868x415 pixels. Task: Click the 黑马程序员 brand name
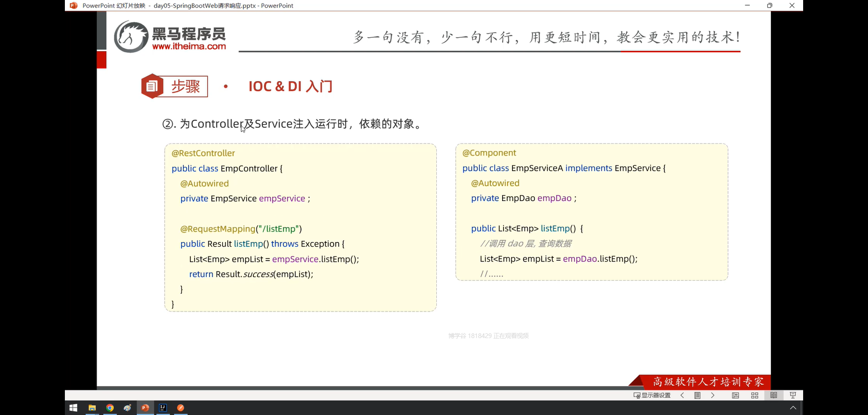click(189, 34)
